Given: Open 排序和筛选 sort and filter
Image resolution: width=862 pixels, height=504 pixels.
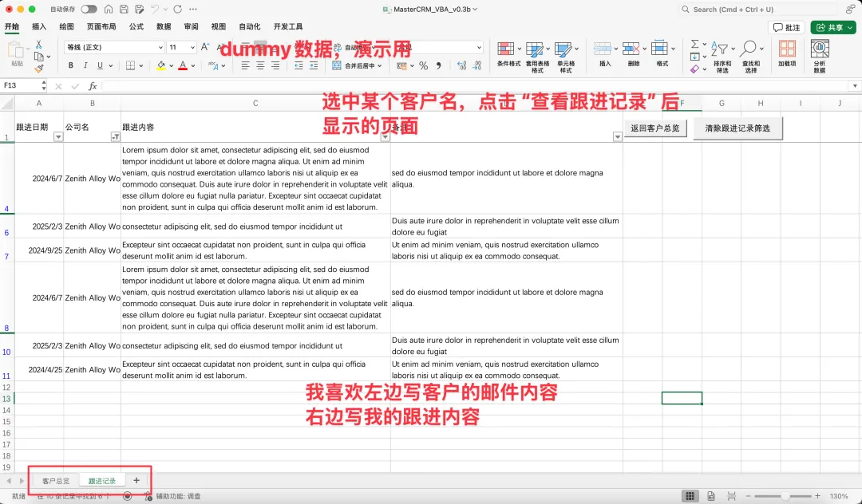Looking at the screenshot, I should click(x=722, y=57).
